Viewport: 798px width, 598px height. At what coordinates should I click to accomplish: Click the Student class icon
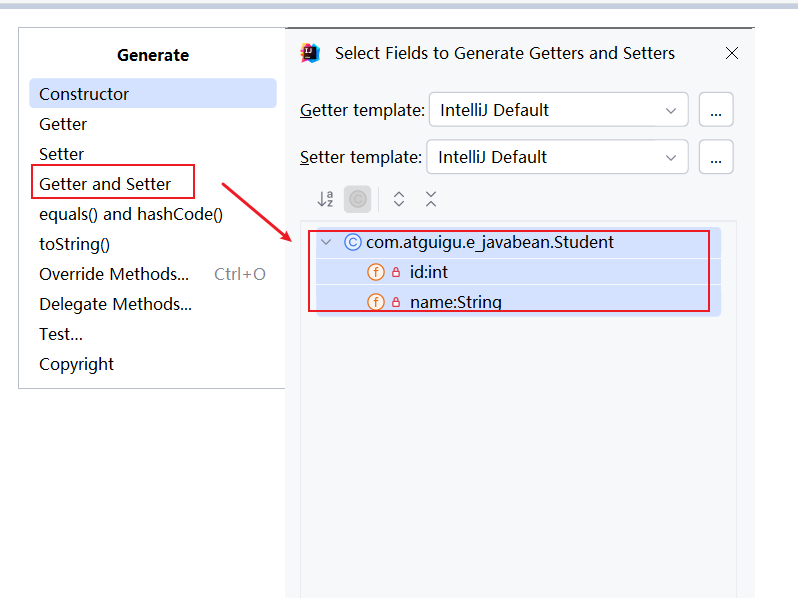[x=352, y=242]
